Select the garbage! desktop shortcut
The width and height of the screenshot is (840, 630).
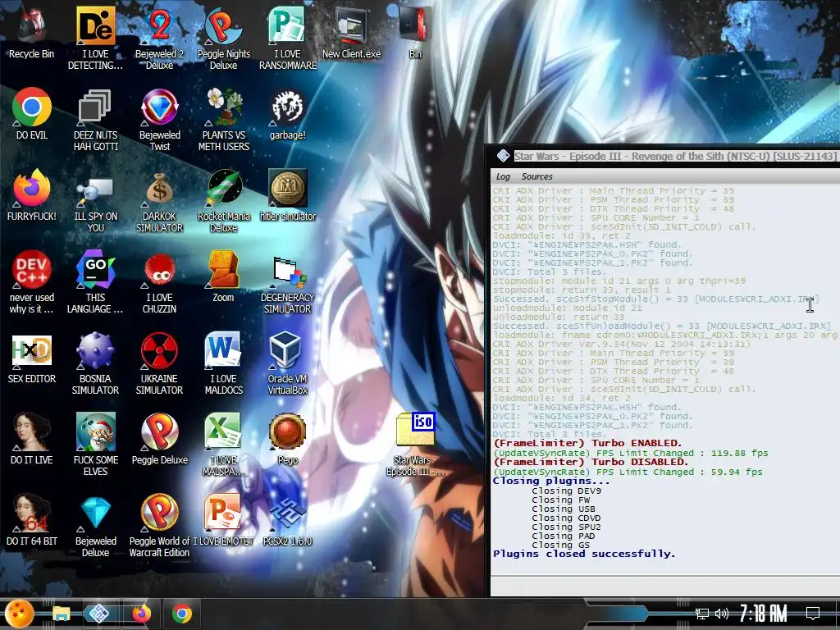click(288, 113)
